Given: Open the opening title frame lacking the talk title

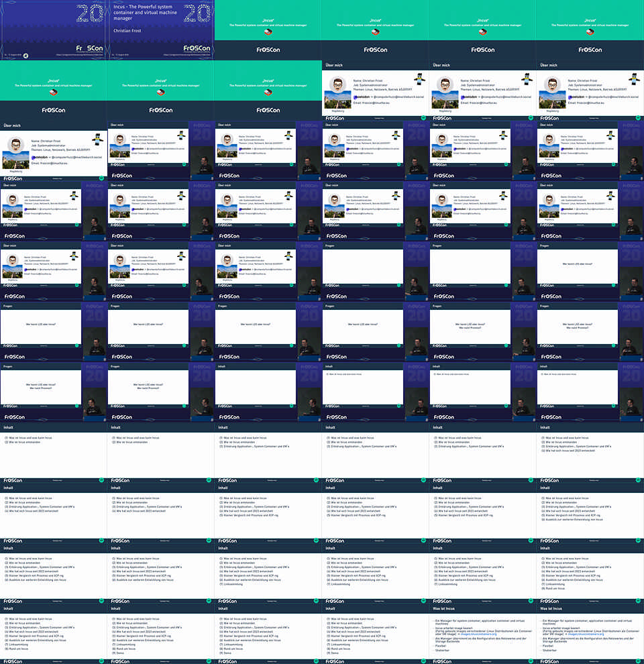Looking at the screenshot, I should tap(54, 30).
